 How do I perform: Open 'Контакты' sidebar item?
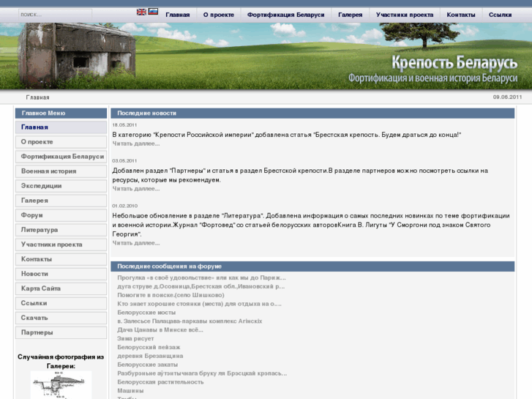click(61, 259)
